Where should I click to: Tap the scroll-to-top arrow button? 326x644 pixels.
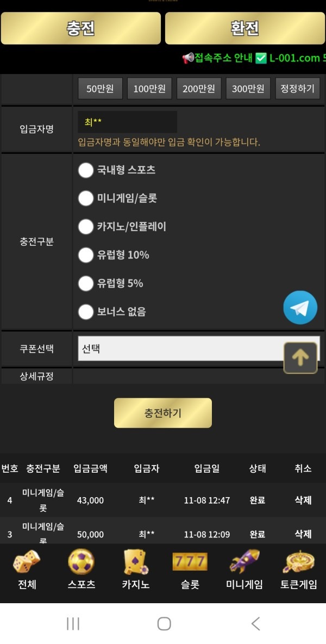point(300,357)
